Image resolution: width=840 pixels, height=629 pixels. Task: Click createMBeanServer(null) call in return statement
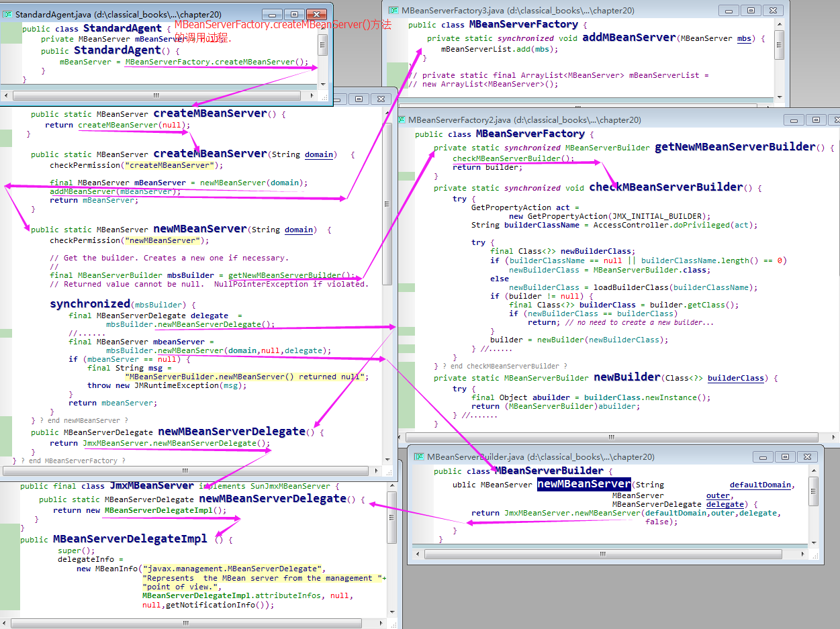pyautogui.click(x=134, y=125)
